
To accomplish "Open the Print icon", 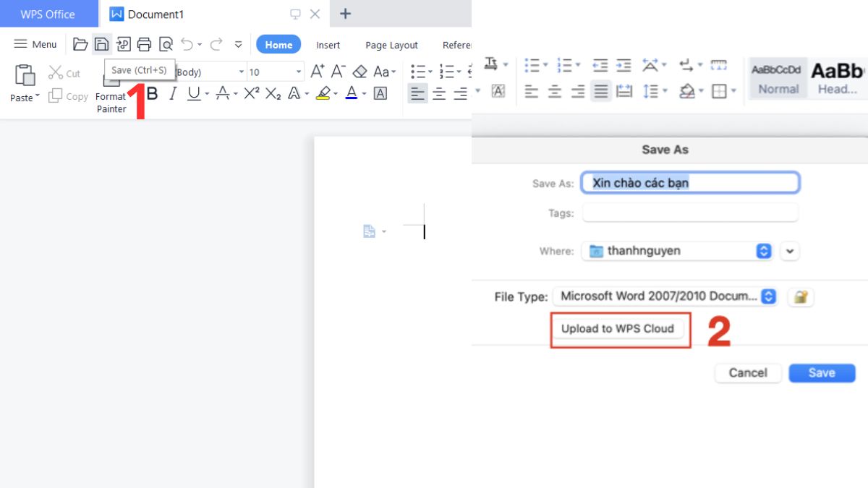I will pyautogui.click(x=144, y=43).
